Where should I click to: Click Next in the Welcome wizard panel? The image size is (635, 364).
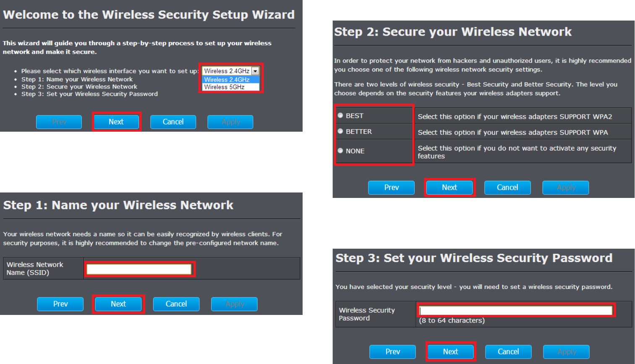click(x=116, y=122)
